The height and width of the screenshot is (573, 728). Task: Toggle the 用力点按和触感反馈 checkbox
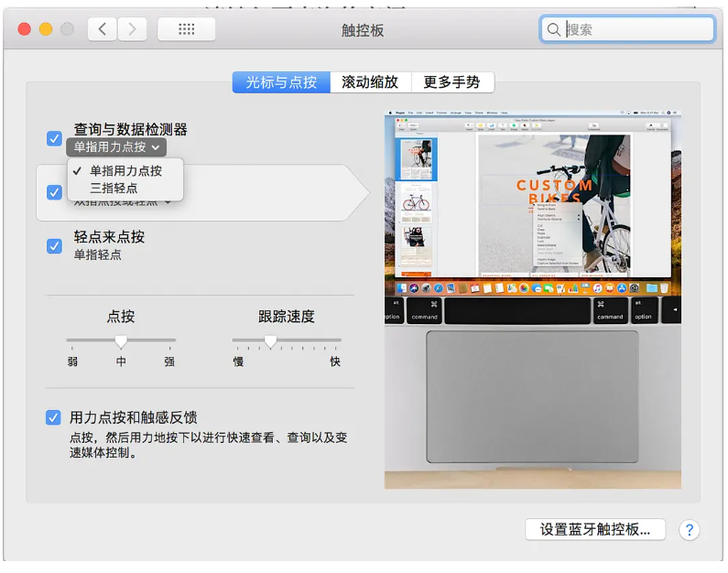point(53,417)
